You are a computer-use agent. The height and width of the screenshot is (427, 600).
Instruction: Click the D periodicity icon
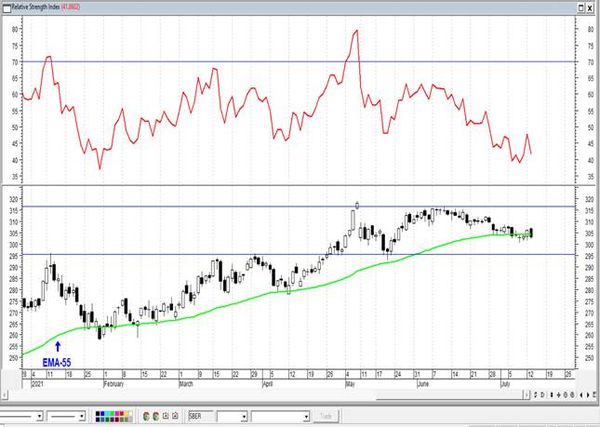click(x=543, y=395)
